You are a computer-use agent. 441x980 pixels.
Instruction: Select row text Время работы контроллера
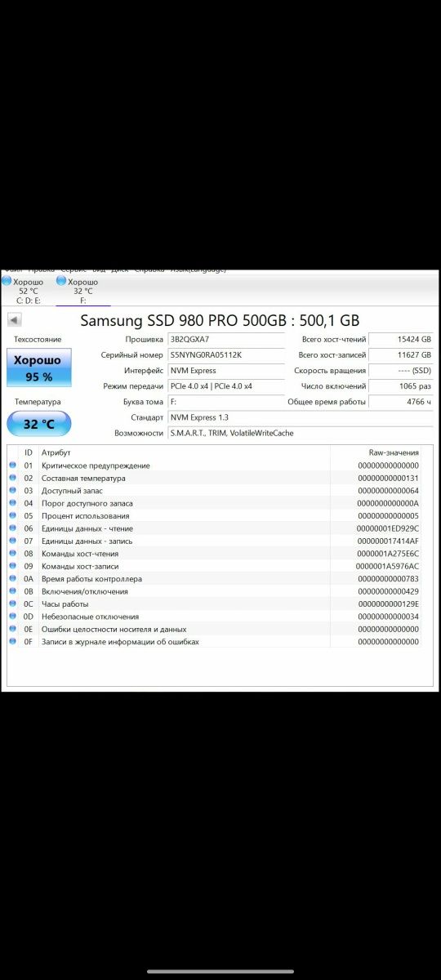(91, 579)
